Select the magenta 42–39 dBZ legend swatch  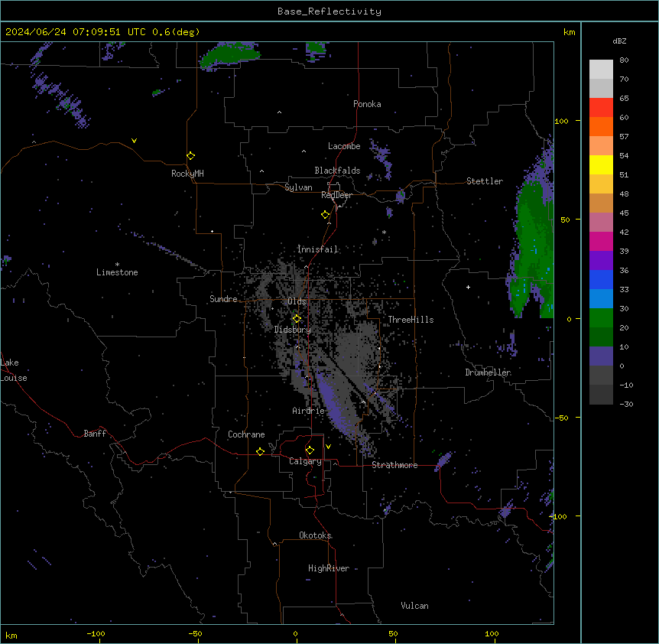(601, 241)
